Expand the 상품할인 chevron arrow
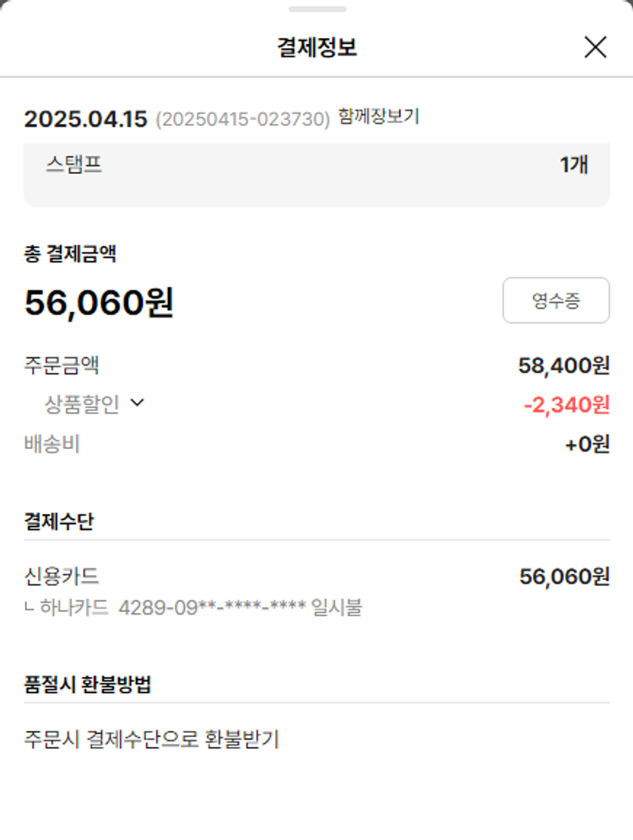This screenshot has height=840, width=633. [x=138, y=404]
